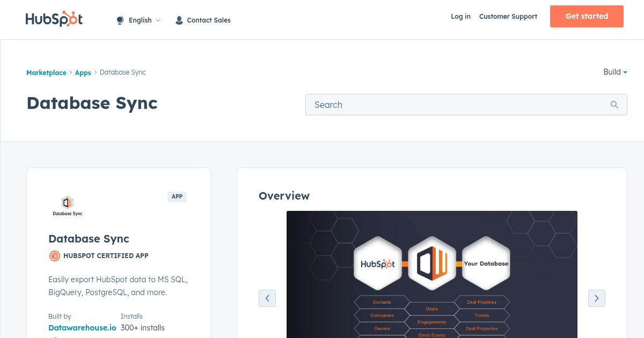Click the Database Sync breadcrumb text
The height and width of the screenshot is (338, 644).
point(123,72)
